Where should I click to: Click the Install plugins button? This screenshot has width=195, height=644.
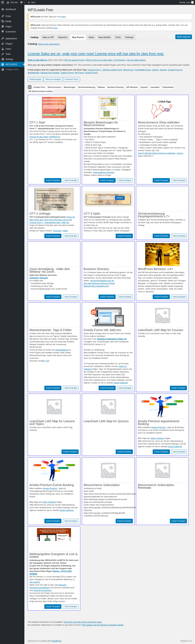pos(35,79)
